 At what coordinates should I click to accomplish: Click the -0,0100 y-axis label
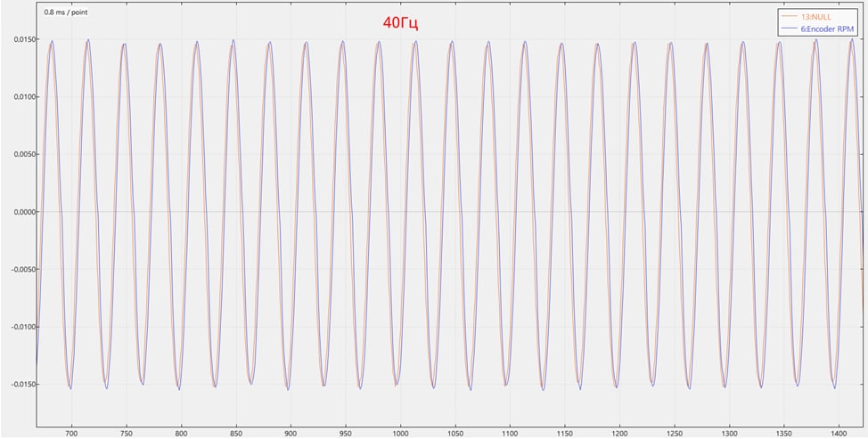tap(16, 327)
